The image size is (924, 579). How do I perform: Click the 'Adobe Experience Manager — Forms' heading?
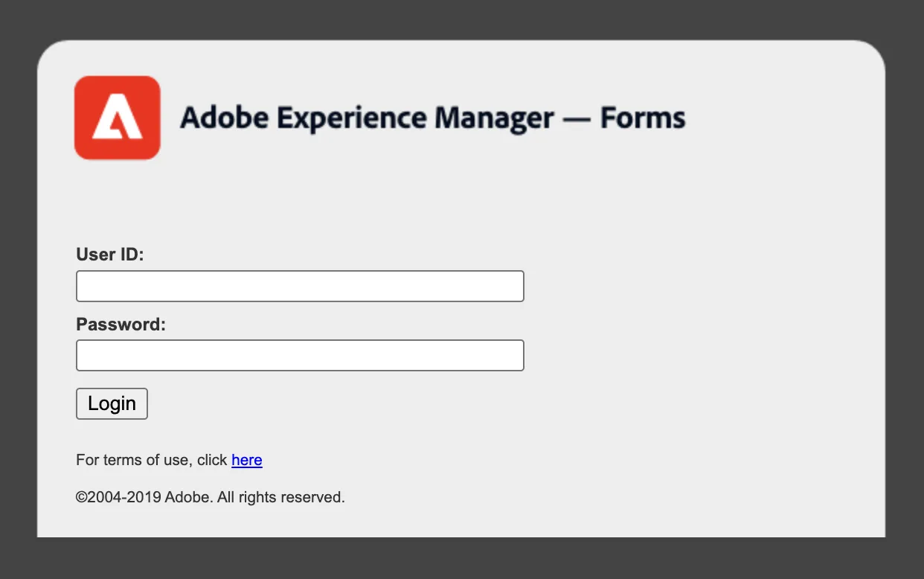pos(432,118)
